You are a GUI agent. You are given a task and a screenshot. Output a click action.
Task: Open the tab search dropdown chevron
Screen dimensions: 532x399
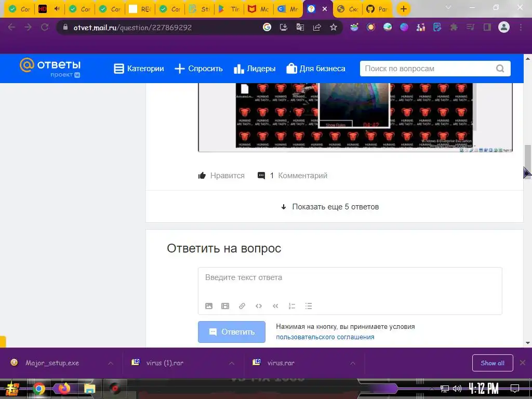pyautogui.click(x=448, y=7)
